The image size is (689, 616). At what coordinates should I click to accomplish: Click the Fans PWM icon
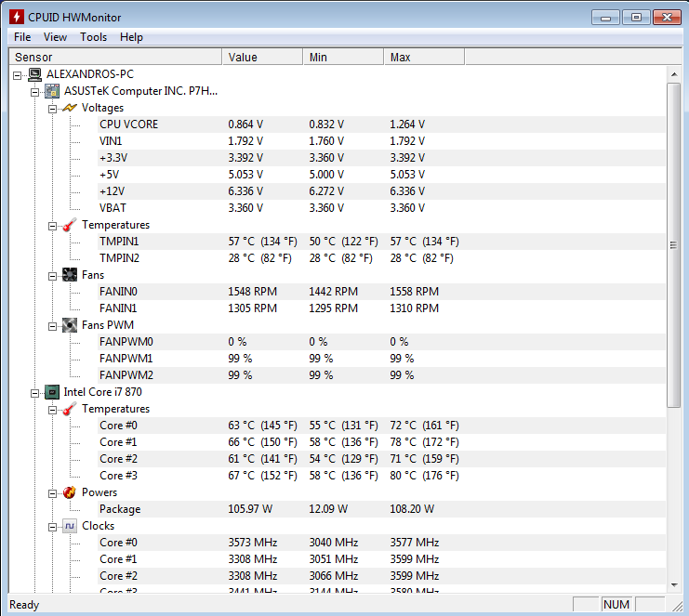click(70, 325)
